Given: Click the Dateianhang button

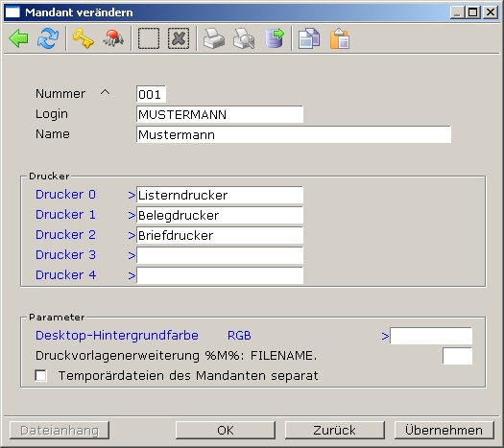Looking at the screenshot, I should (x=60, y=431).
